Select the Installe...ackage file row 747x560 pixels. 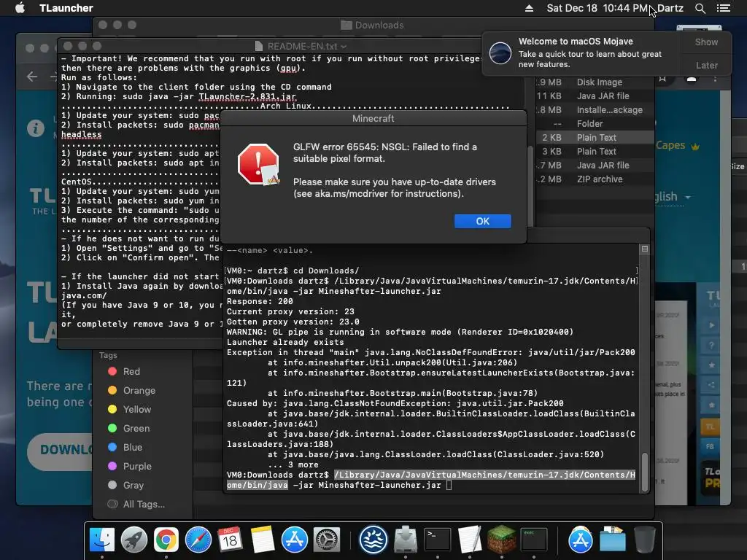pyautogui.click(x=595, y=109)
